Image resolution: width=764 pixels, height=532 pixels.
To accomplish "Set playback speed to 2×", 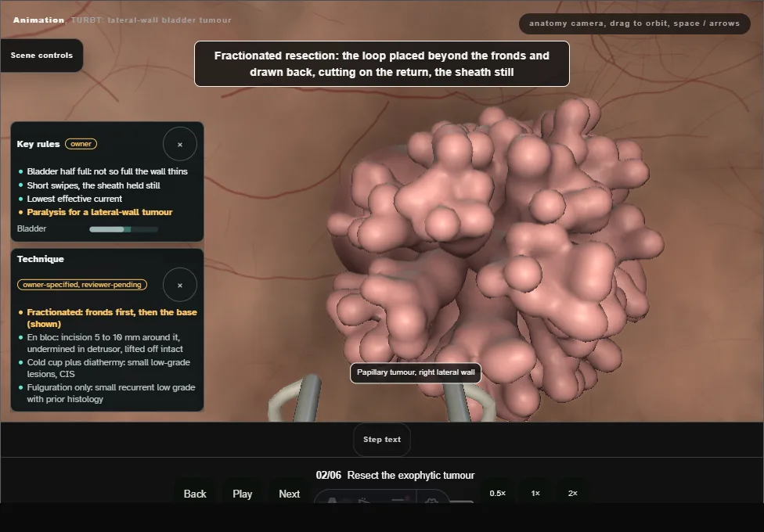I will coord(572,493).
